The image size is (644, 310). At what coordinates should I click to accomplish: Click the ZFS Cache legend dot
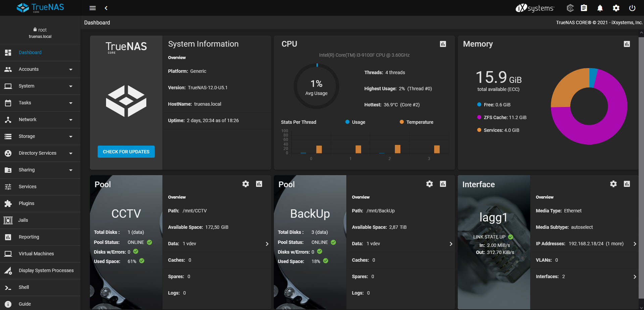pyautogui.click(x=479, y=117)
